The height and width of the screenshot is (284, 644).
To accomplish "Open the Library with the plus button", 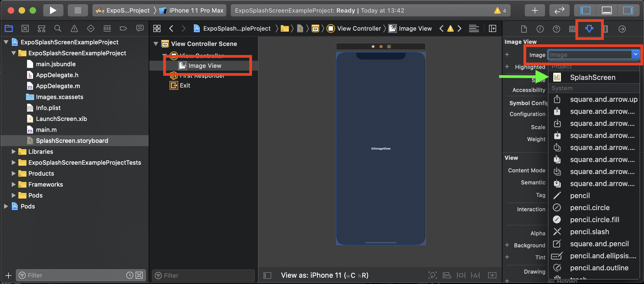I will click(535, 10).
